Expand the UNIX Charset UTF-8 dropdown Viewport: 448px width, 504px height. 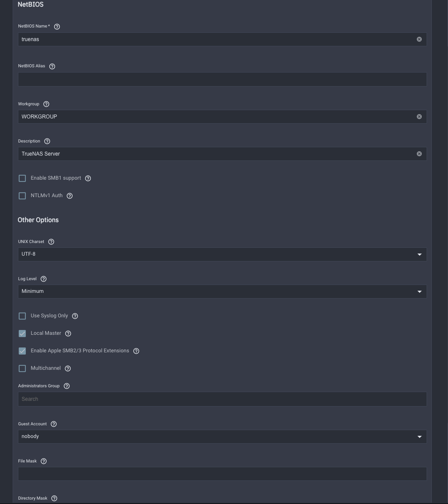click(222, 254)
